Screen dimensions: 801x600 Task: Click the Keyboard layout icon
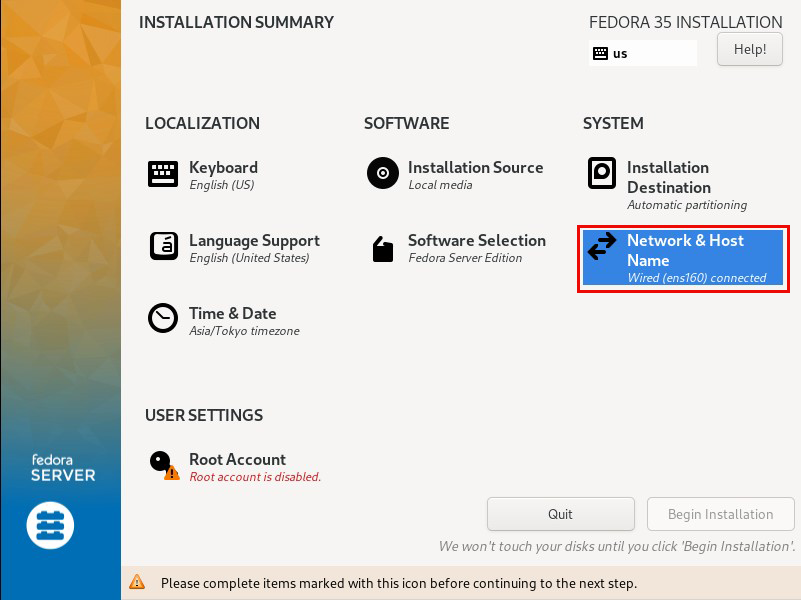[x=163, y=174]
